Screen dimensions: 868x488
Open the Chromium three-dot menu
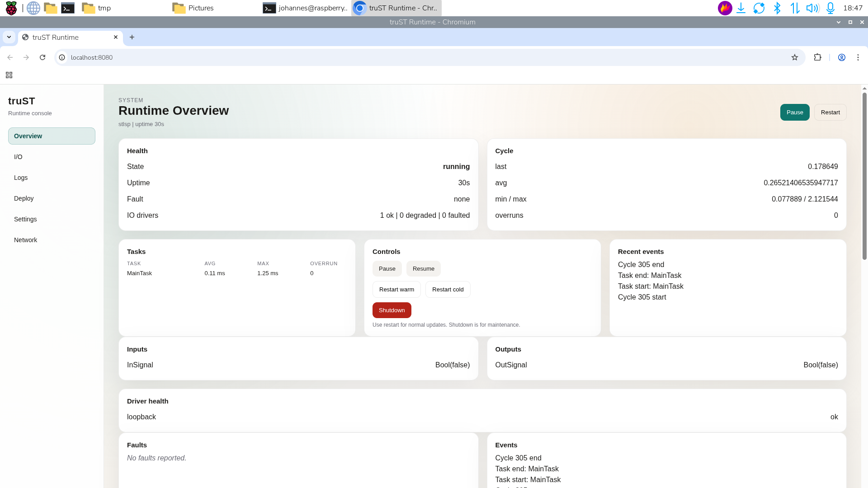(x=858, y=57)
